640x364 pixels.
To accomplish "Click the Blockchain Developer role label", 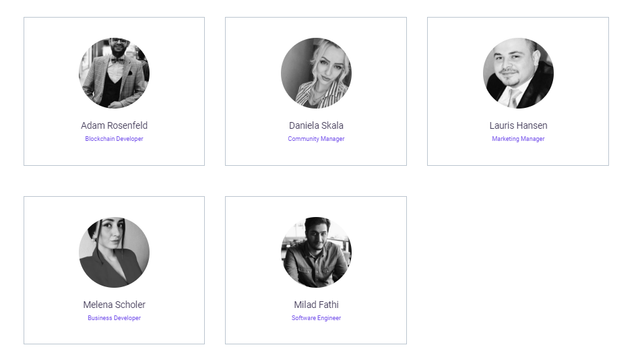I will click(x=114, y=139).
